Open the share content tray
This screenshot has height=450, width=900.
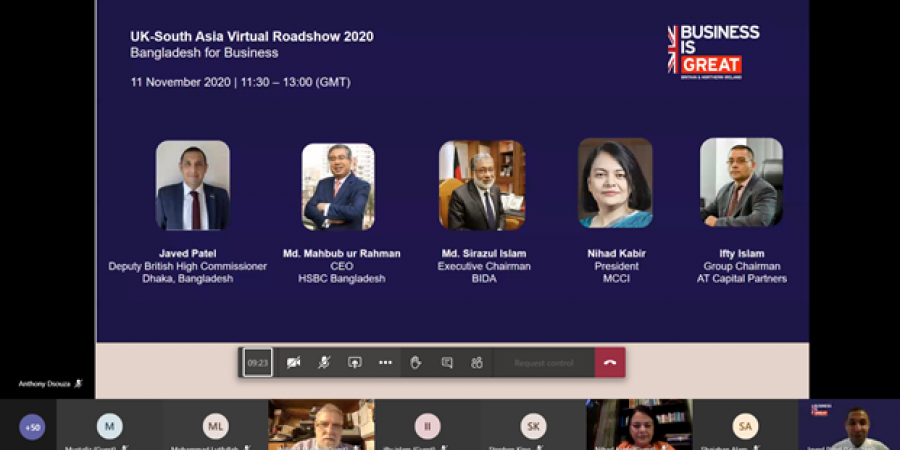(355, 363)
